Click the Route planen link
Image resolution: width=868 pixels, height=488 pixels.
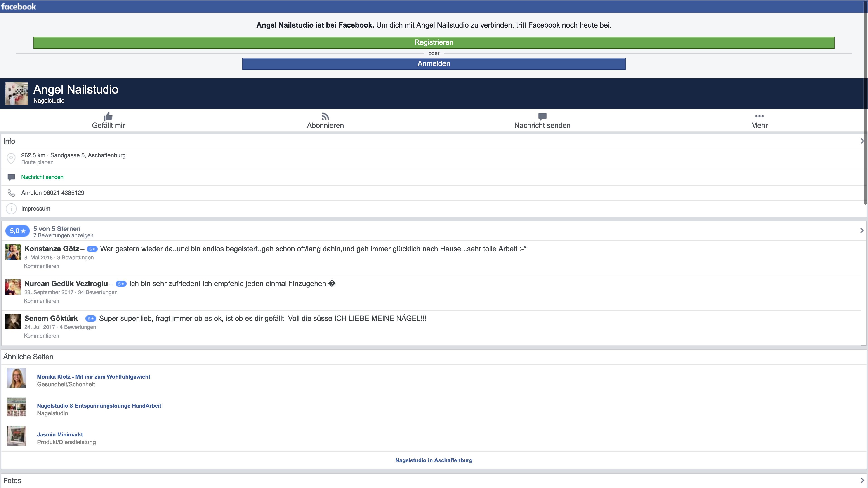pyautogui.click(x=37, y=162)
